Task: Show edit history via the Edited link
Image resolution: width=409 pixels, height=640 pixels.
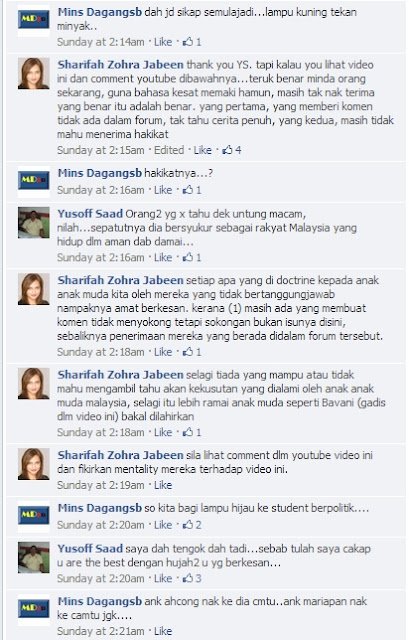Action: (x=169, y=150)
